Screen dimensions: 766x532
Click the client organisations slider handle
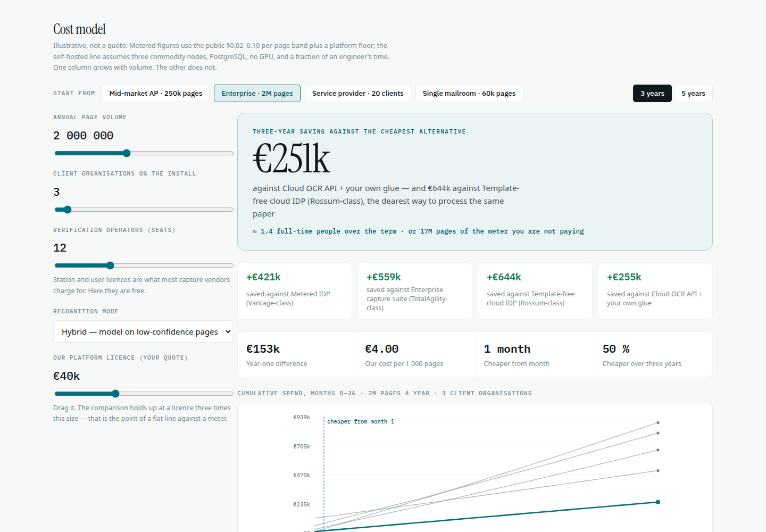[68, 210]
